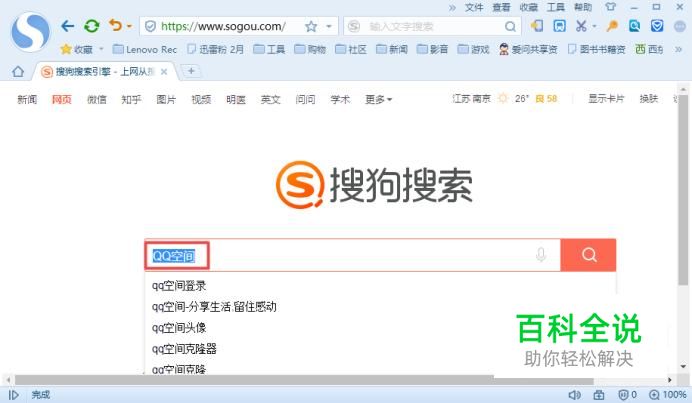Open the 收藏 bookmarks dropdown arrow
Viewport: 692px width, 403px height.
point(101,49)
